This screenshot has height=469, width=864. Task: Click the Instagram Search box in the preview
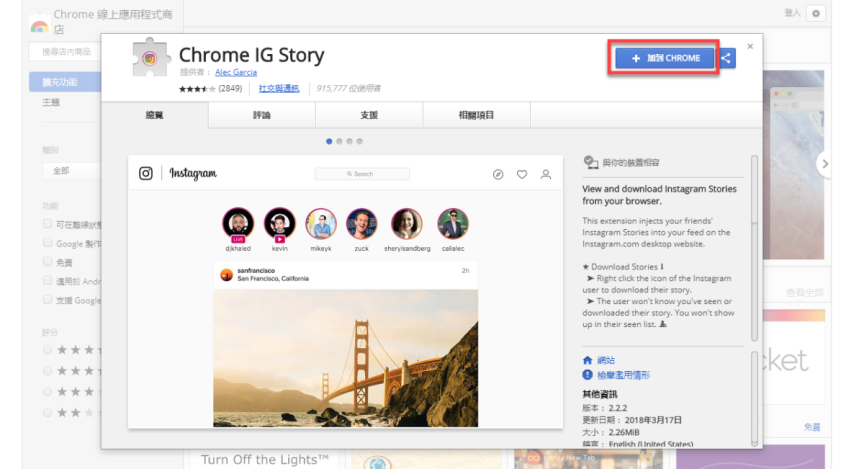[362, 174]
